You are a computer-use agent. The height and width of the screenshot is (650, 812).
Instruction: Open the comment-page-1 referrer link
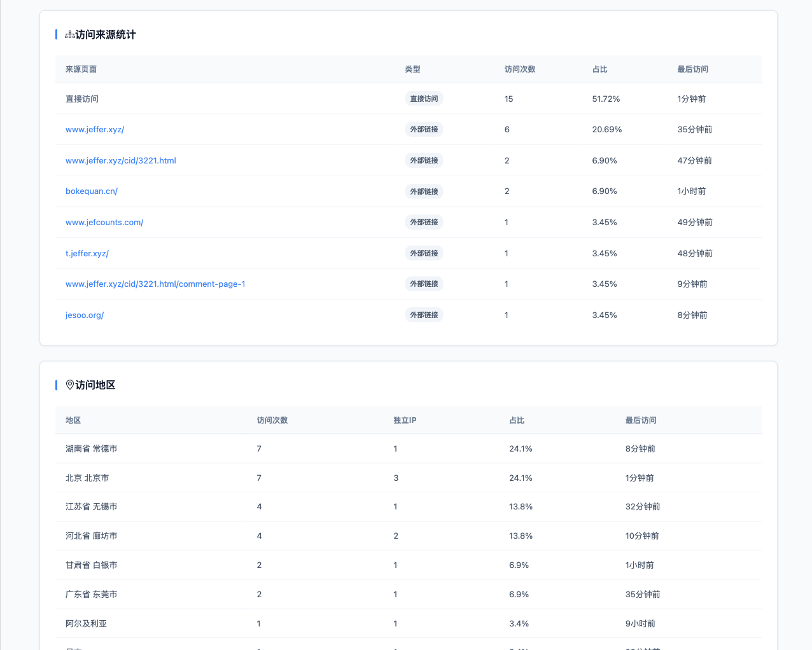point(155,284)
